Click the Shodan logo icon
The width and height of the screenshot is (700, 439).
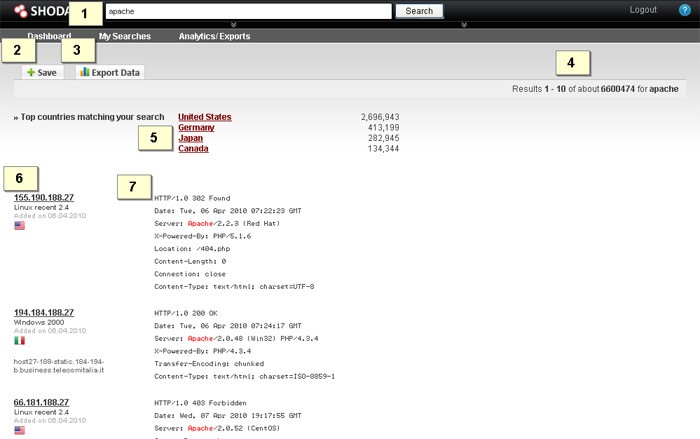(21, 11)
